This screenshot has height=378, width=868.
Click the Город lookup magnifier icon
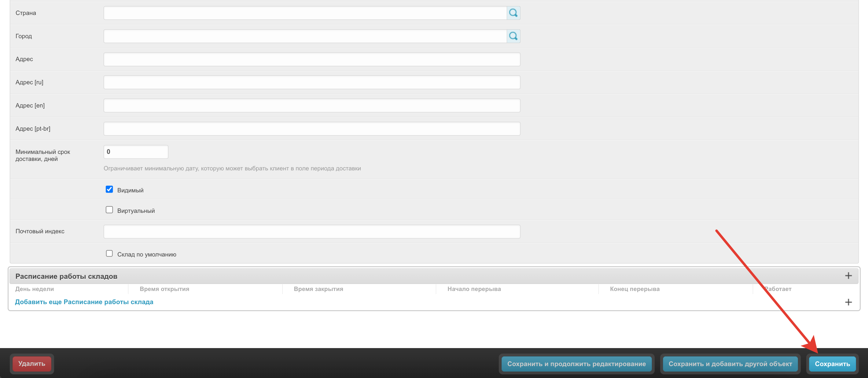pyautogui.click(x=513, y=36)
